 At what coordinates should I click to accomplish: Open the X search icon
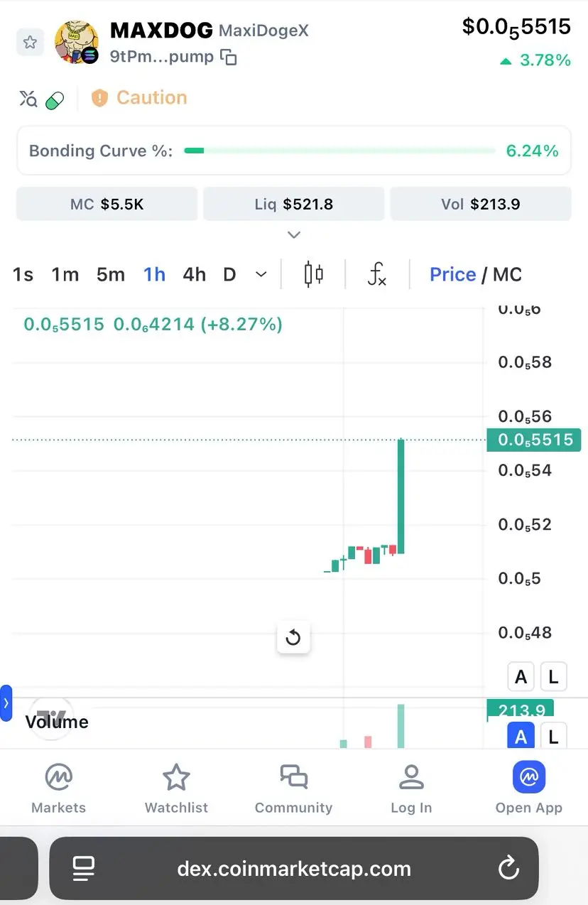click(x=28, y=99)
